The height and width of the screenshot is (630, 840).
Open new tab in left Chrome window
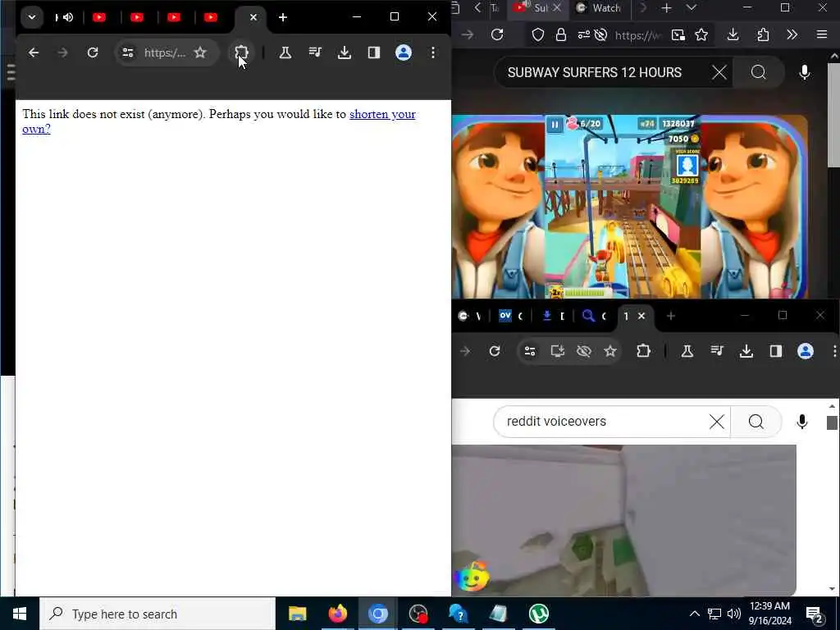(283, 17)
